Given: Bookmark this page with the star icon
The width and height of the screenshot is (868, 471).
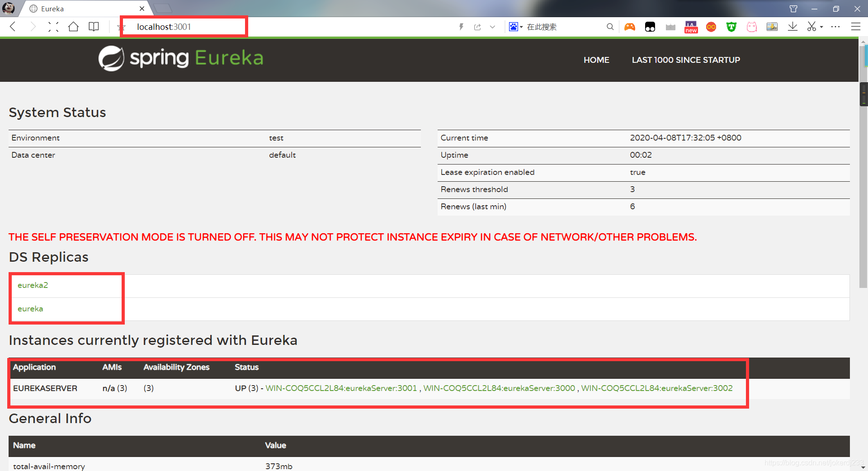Looking at the screenshot, I should (121, 28).
